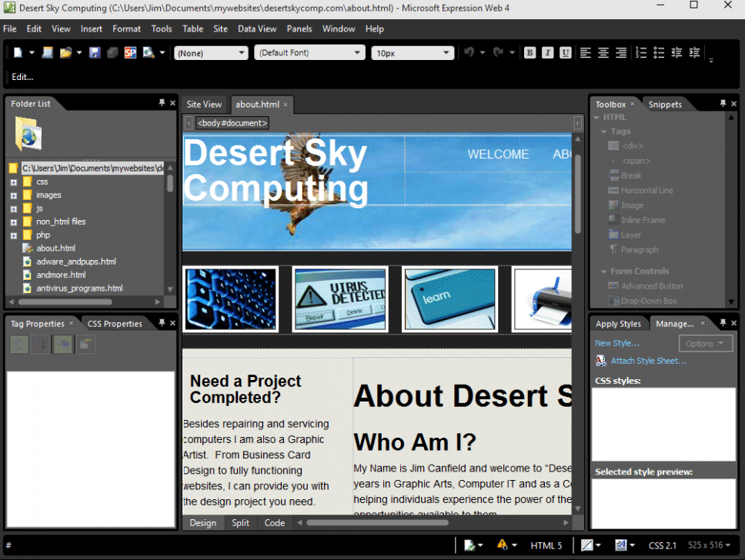Viewport: 745px width, 560px height.
Task: Click the show-categorized-list icon in Tag Properties
Action: coord(18,345)
